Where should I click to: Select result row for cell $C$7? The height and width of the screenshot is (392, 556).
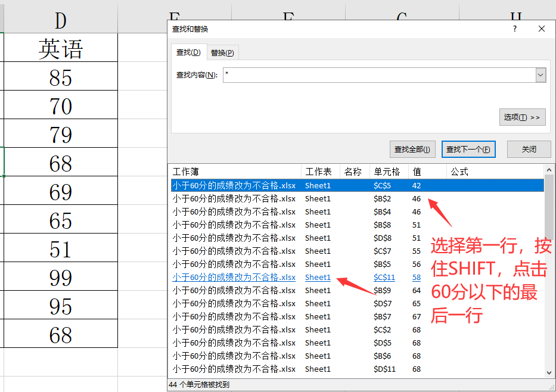pyautogui.click(x=357, y=251)
